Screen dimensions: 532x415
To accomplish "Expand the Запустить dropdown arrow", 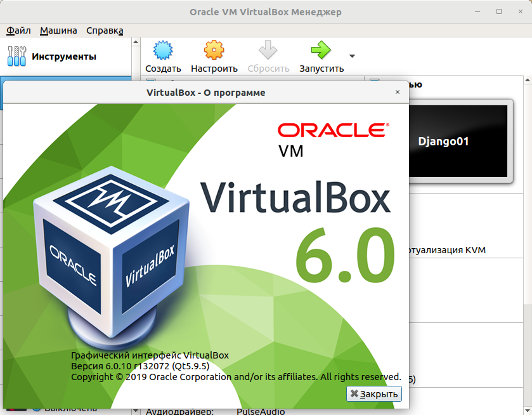I will pyautogui.click(x=352, y=56).
